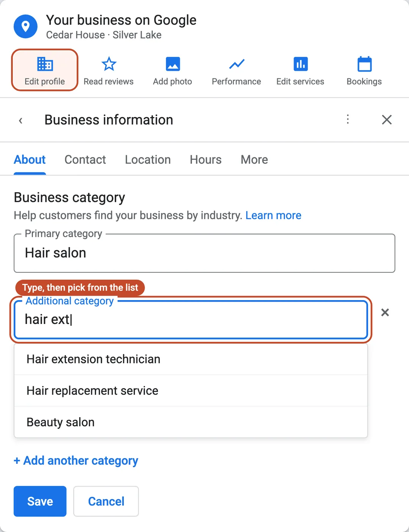409x532 pixels.
Task: Click the Google Maps pin logo
Action: (25, 27)
